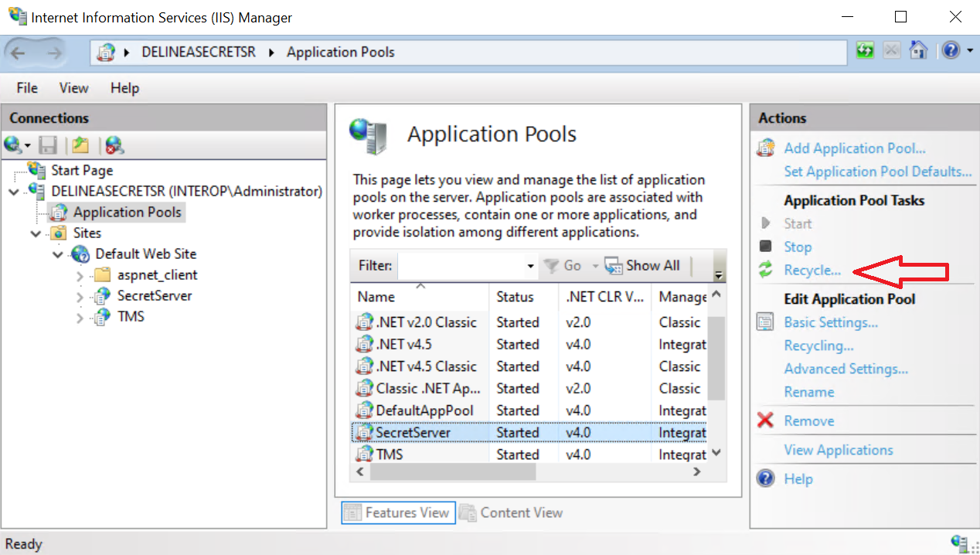Click the green Recycle arrows icon

tap(766, 270)
